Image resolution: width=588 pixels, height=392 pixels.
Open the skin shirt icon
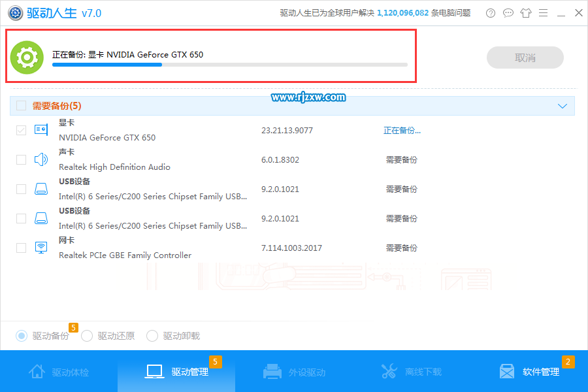[526, 13]
